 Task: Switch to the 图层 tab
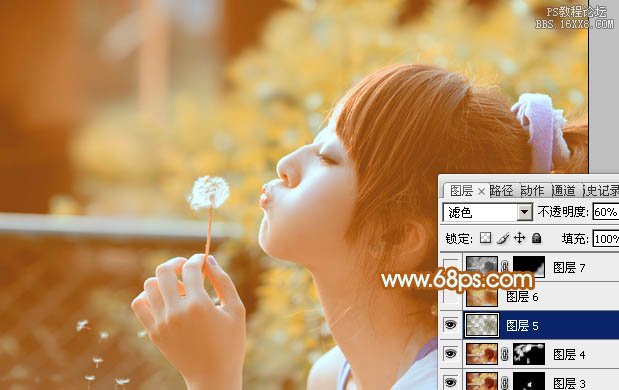pyautogui.click(x=461, y=191)
